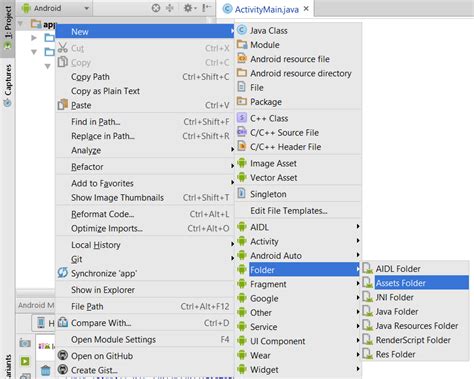Expand the Fragment submenu arrow
The height and width of the screenshot is (379, 474).
[358, 284]
